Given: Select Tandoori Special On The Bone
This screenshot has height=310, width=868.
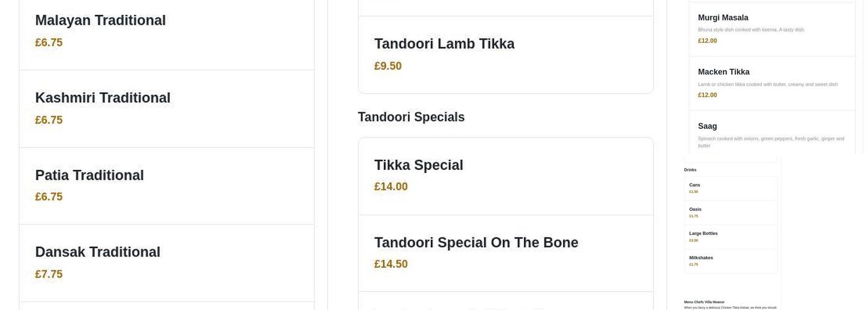Looking at the screenshot, I should tap(476, 243).
